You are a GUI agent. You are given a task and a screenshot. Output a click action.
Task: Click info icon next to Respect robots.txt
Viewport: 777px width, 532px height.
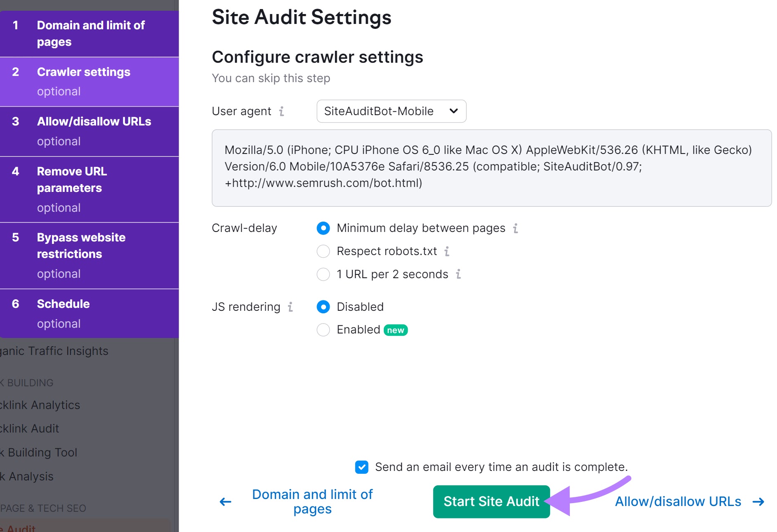pyautogui.click(x=446, y=251)
